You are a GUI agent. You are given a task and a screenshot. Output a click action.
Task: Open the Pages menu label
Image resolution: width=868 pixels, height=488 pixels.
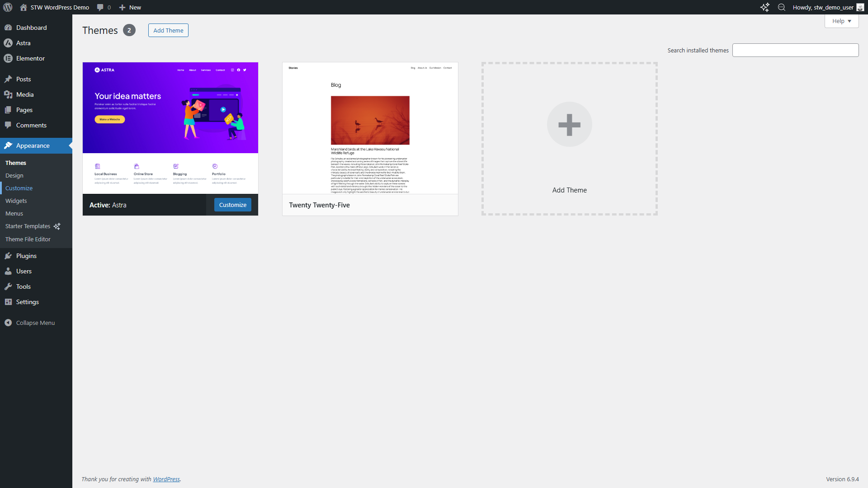tap(24, 110)
